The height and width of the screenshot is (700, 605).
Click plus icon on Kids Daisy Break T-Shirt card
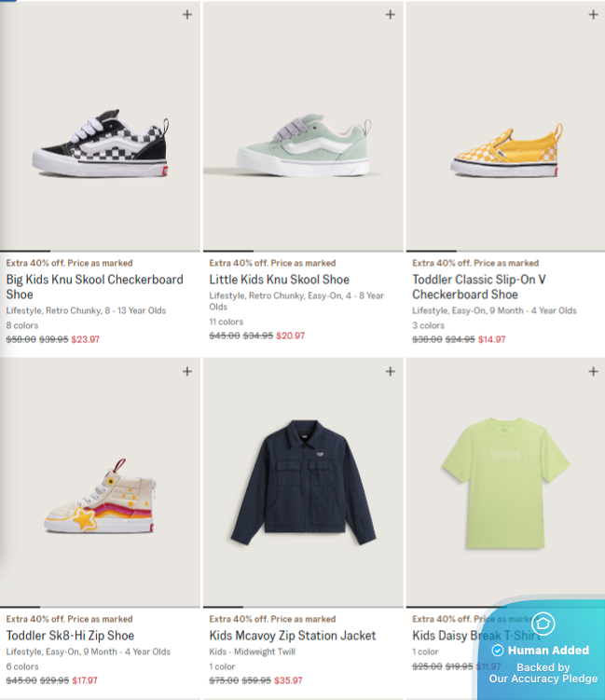pos(594,372)
